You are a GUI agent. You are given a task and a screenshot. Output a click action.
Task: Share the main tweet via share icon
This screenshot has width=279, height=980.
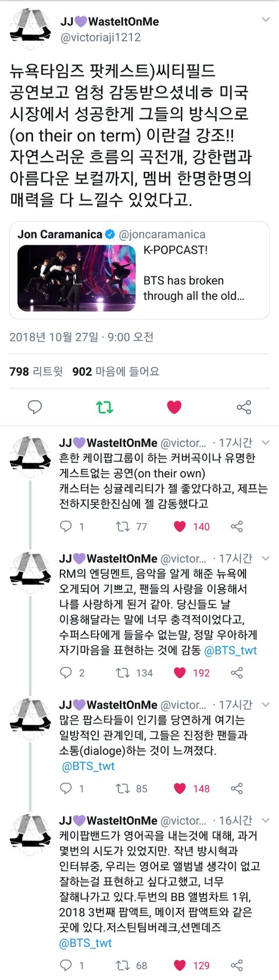tap(244, 407)
